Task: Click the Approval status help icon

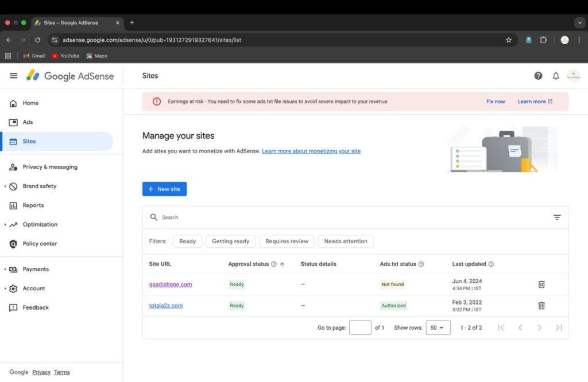Action: click(x=274, y=264)
